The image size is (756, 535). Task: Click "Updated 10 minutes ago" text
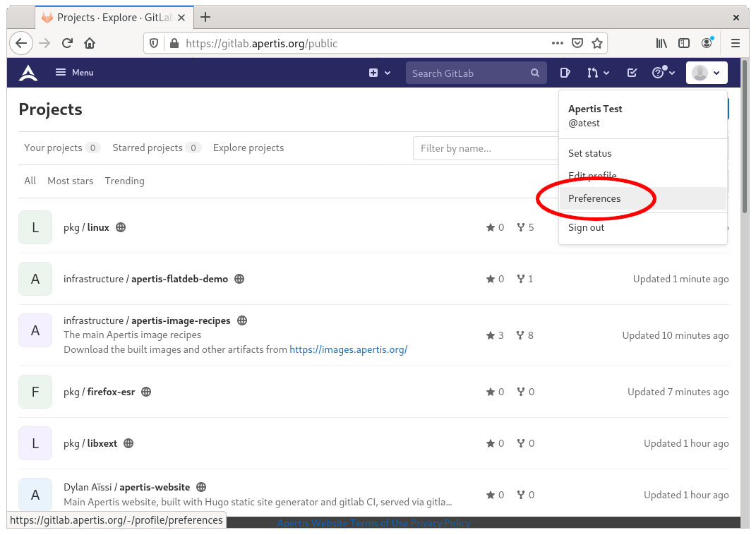675,335
